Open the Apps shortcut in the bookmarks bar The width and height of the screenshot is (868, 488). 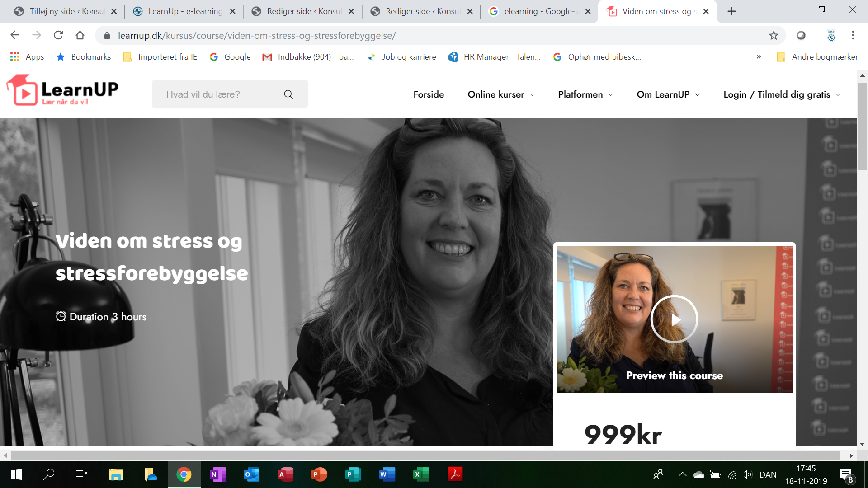pos(27,57)
